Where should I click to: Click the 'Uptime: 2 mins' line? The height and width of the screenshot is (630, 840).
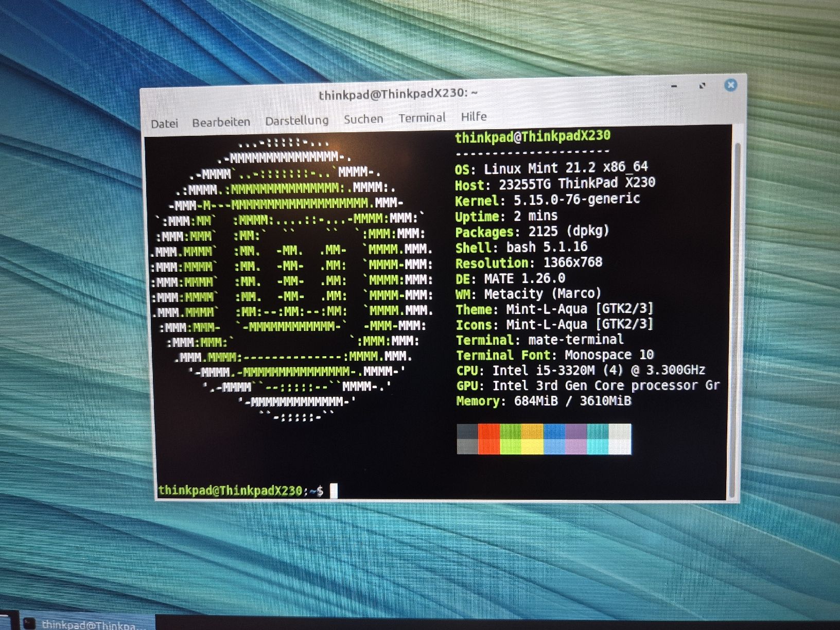click(x=506, y=216)
